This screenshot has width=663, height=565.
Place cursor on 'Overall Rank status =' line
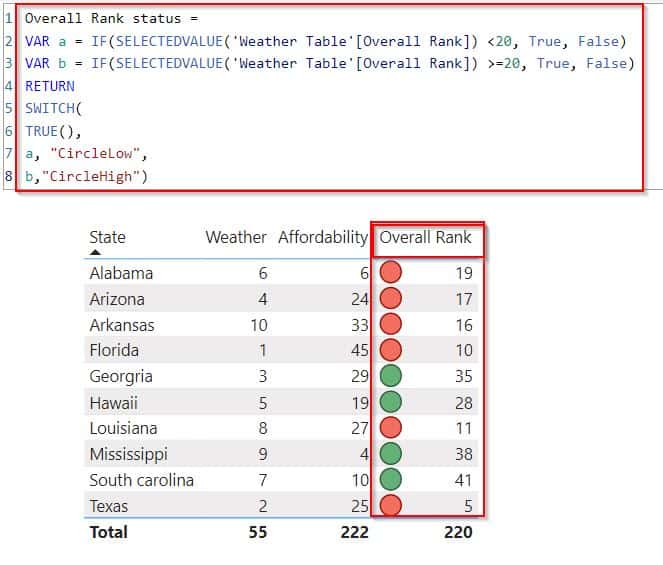point(111,19)
